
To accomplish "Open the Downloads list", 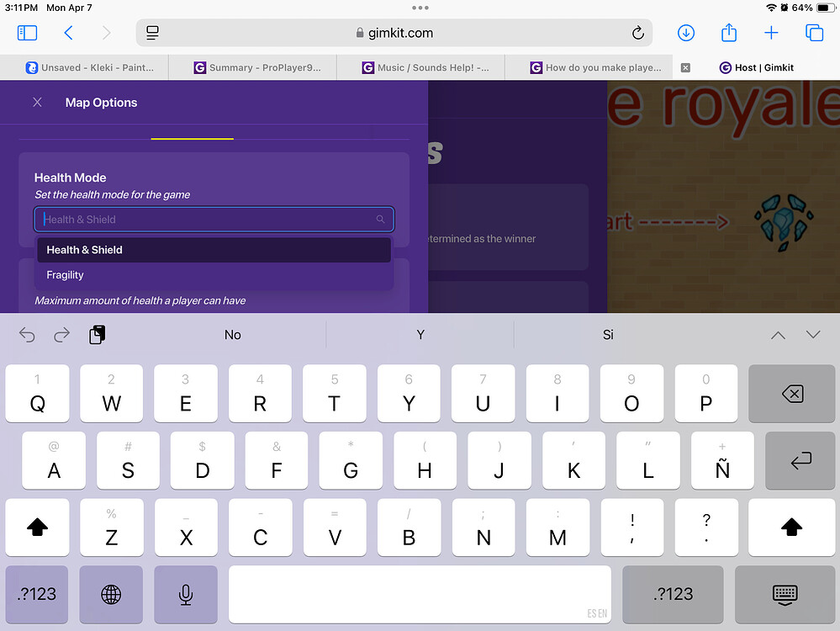I will (x=686, y=33).
